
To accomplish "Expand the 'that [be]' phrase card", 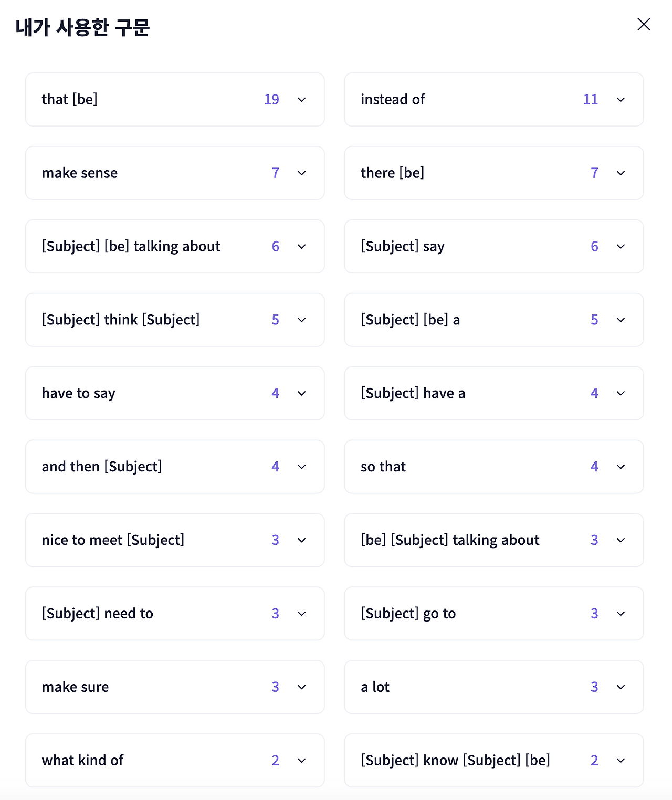I will tap(301, 100).
